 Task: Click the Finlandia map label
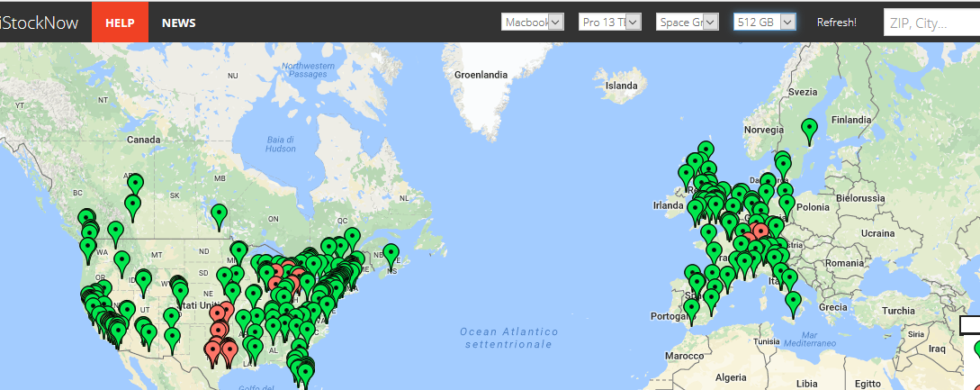tap(851, 120)
